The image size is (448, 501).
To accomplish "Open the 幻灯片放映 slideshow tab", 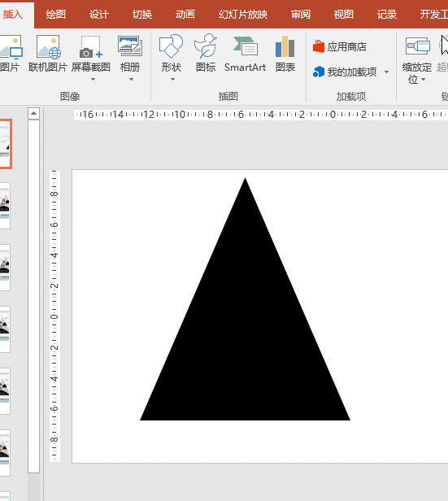I will tap(242, 15).
